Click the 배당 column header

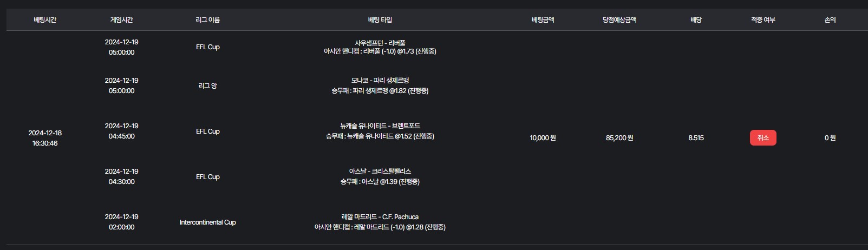(696, 20)
